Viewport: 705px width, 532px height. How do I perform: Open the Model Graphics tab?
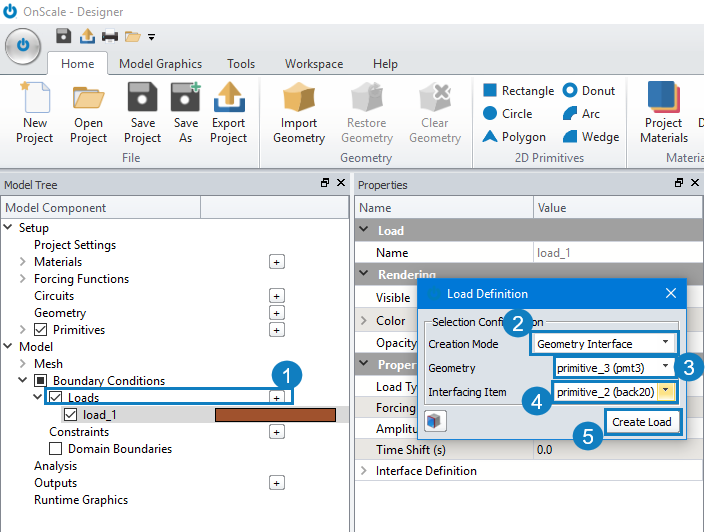[161, 64]
